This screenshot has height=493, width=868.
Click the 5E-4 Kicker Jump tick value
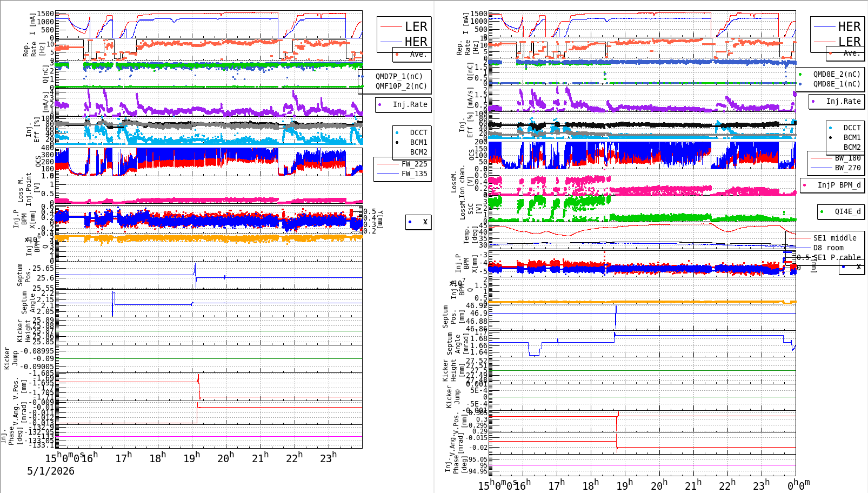tap(478, 390)
